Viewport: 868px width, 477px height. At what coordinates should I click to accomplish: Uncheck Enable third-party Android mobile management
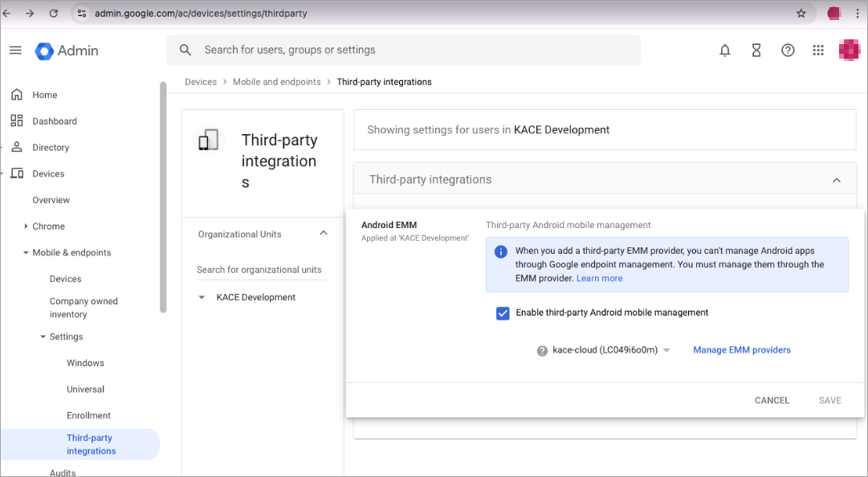point(503,313)
